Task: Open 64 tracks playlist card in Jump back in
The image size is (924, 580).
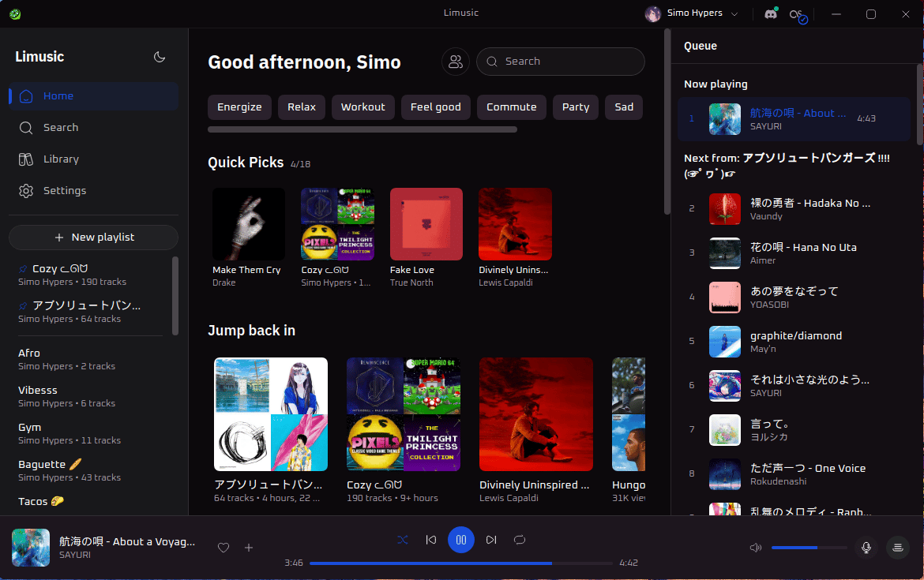Action: [271, 414]
